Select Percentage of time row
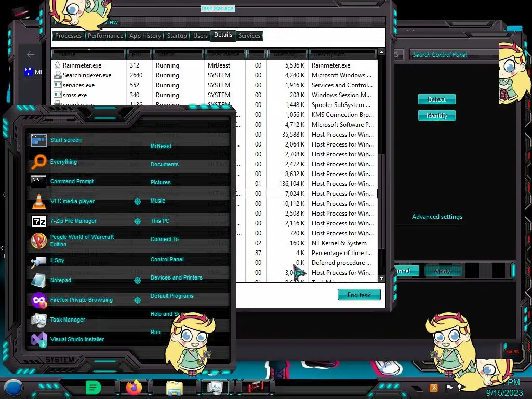532x399 pixels. [x=307, y=253]
